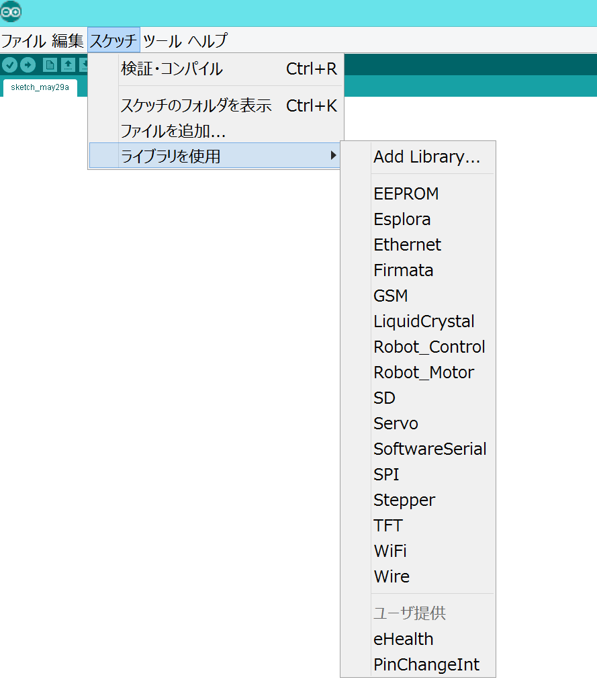This screenshot has height=700, width=597.
Task: Open the ファイル menu
Action: tap(24, 40)
